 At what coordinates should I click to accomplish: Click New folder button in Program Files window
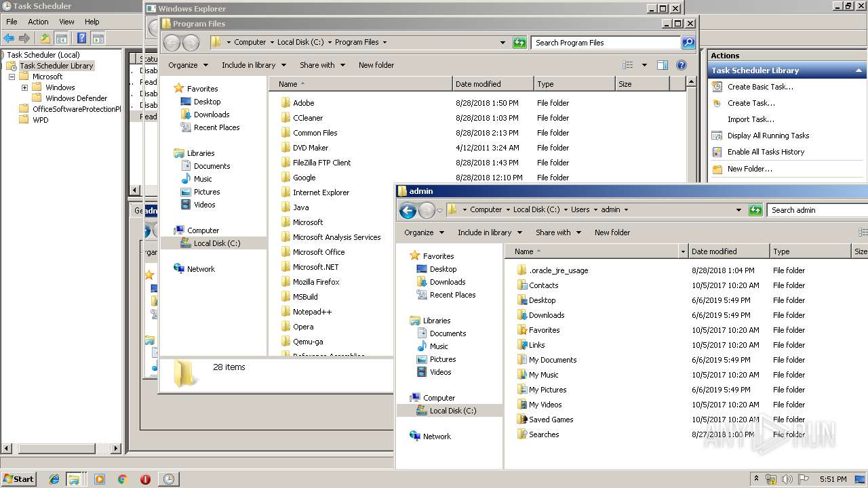click(x=376, y=65)
